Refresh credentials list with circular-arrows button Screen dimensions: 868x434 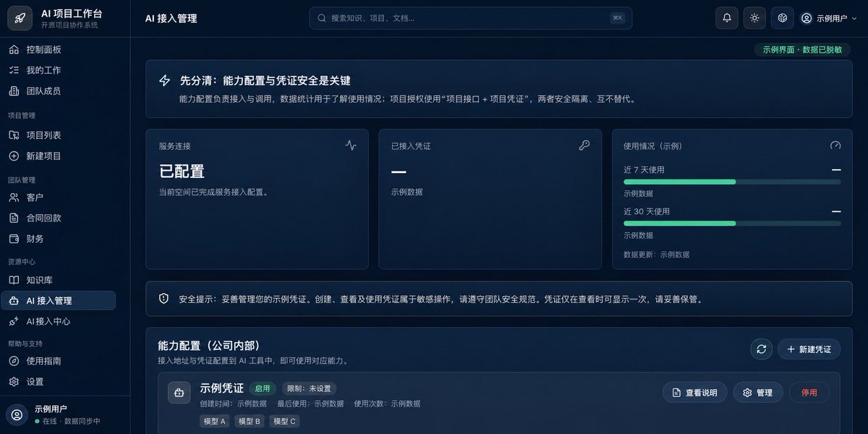(x=761, y=349)
